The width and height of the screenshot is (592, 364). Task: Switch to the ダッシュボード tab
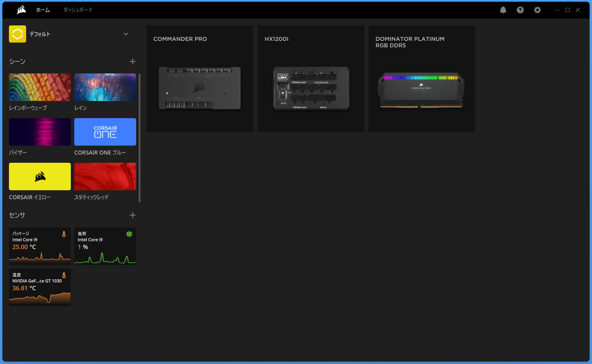coord(78,10)
